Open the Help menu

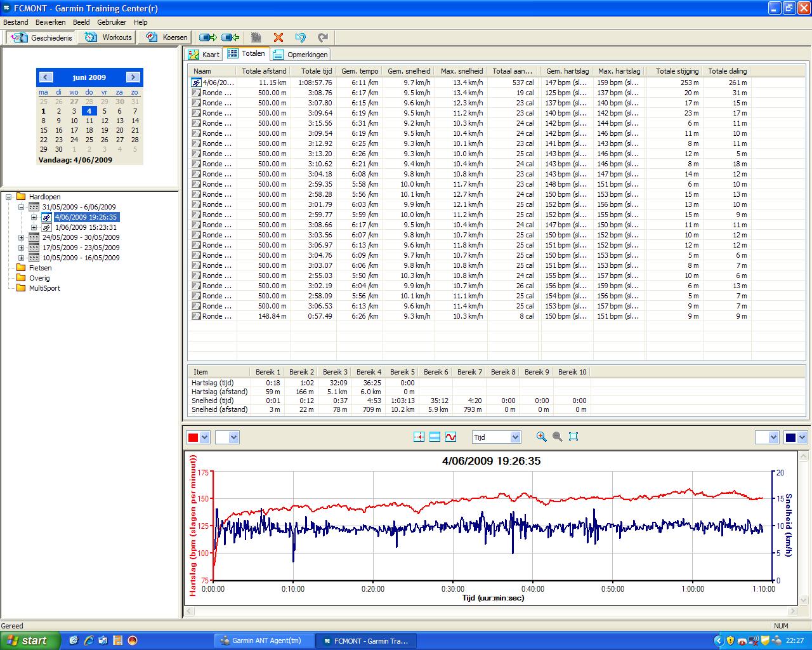click(x=140, y=22)
